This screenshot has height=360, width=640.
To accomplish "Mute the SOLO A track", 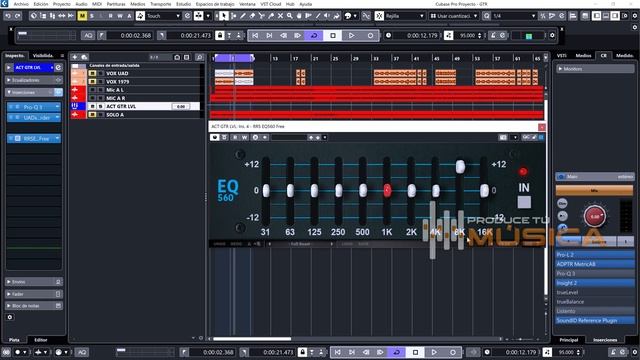I will pos(93,115).
